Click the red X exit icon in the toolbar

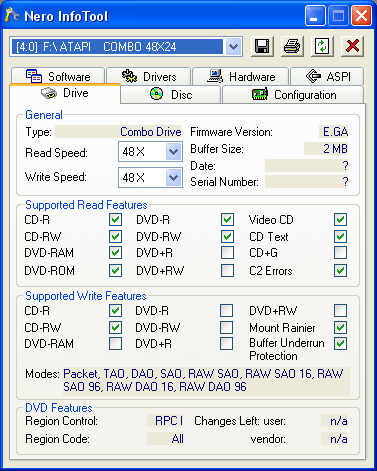click(x=352, y=46)
